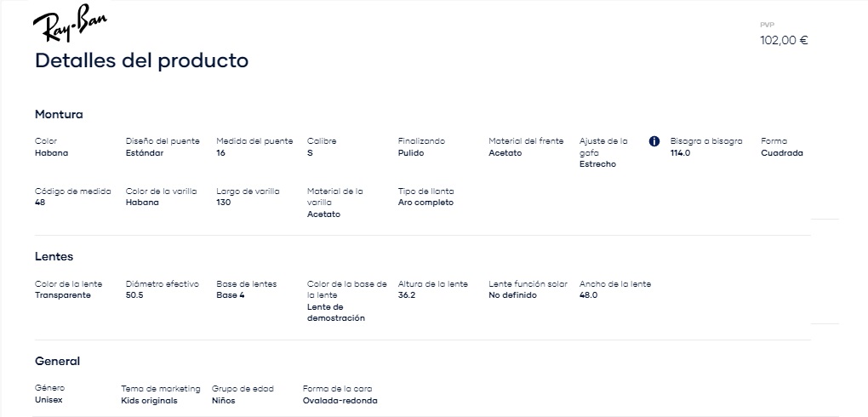Viewport: 868px width, 417px height.
Task: Select the PVP price 102,00 €
Action: (783, 41)
